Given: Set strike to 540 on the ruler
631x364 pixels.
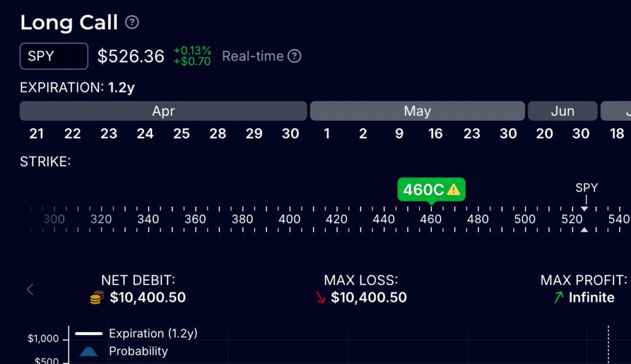Looking at the screenshot, I should (x=619, y=219).
